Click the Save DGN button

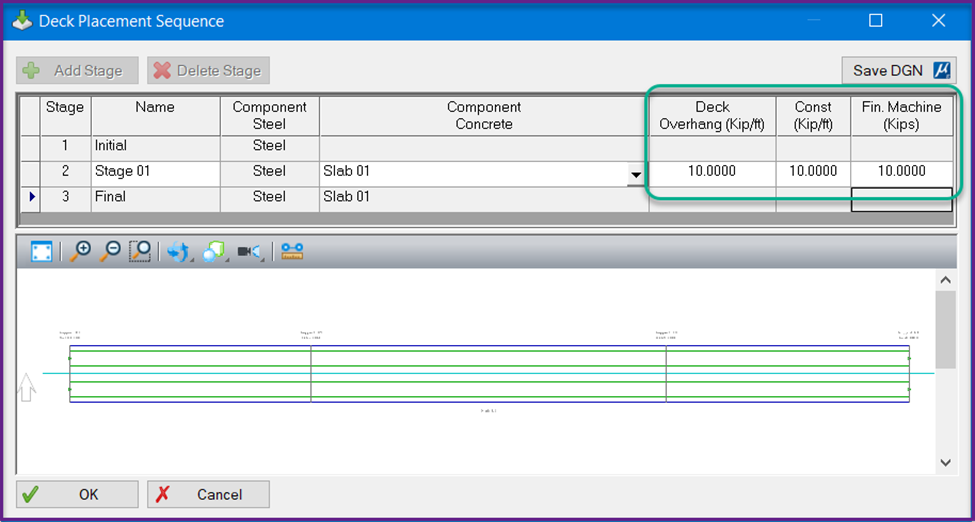(x=898, y=70)
